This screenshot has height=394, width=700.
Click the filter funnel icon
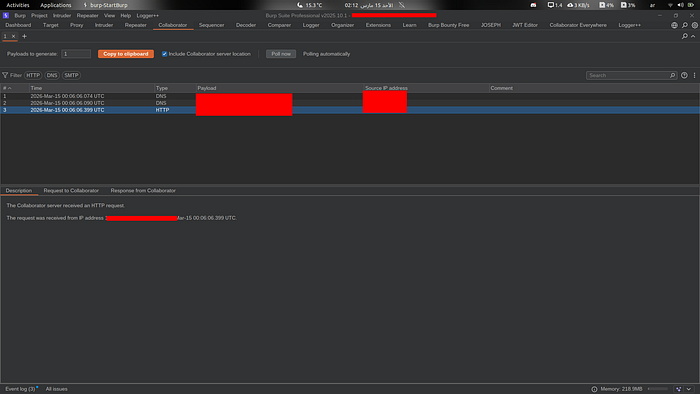[x=5, y=75]
